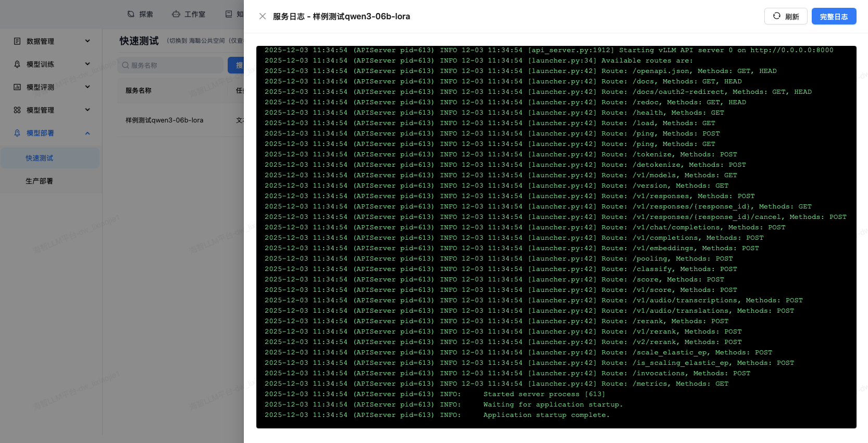Click the search magnifier icon in 服务名称 field
The height and width of the screenshot is (443, 868).
pyautogui.click(x=126, y=65)
